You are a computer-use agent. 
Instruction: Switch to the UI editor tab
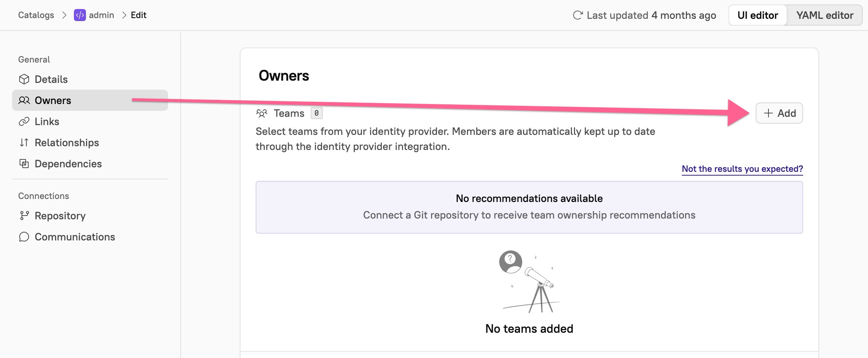point(757,15)
